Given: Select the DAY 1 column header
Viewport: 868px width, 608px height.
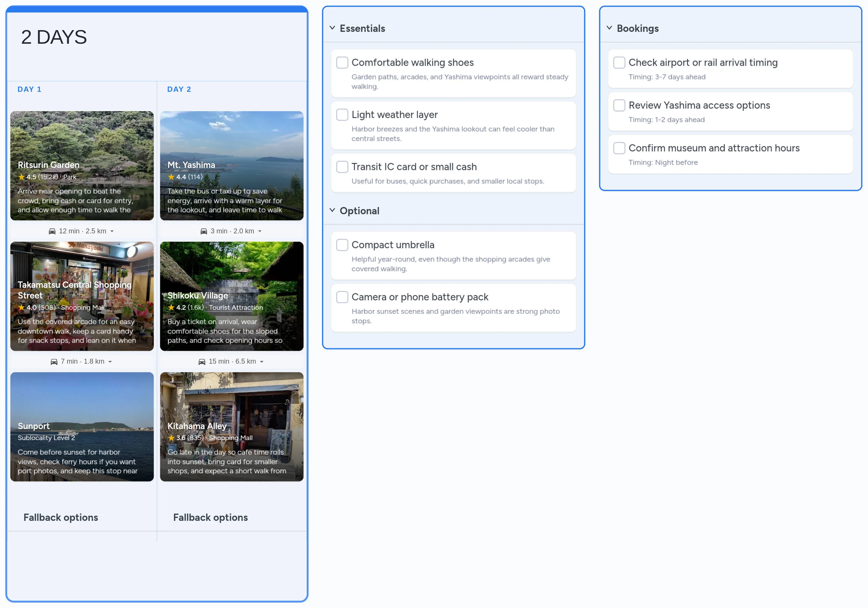Looking at the screenshot, I should pos(30,89).
